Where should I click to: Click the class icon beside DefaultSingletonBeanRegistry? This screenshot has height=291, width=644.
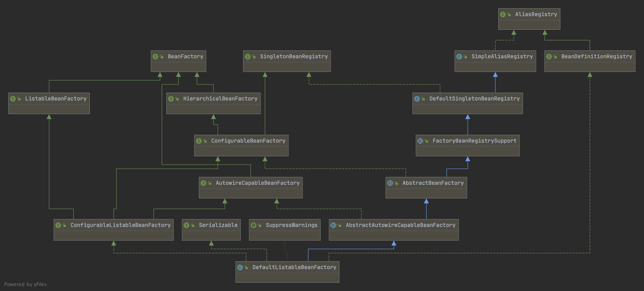(x=417, y=99)
